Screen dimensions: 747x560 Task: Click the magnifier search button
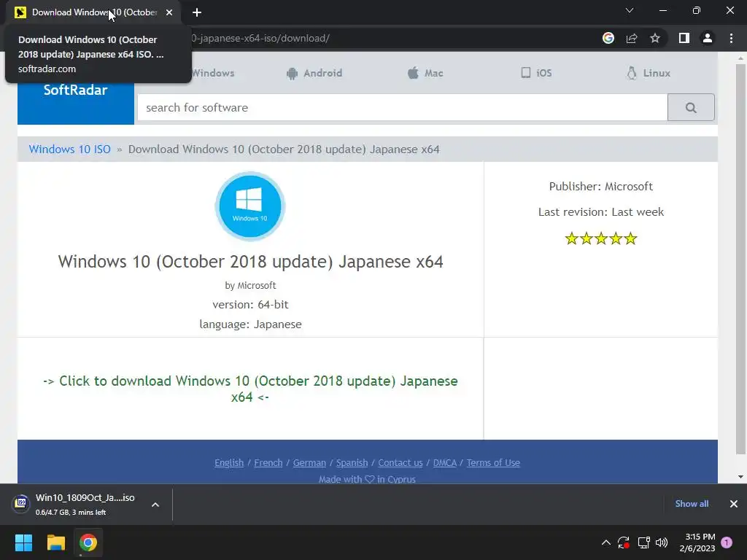691,108
